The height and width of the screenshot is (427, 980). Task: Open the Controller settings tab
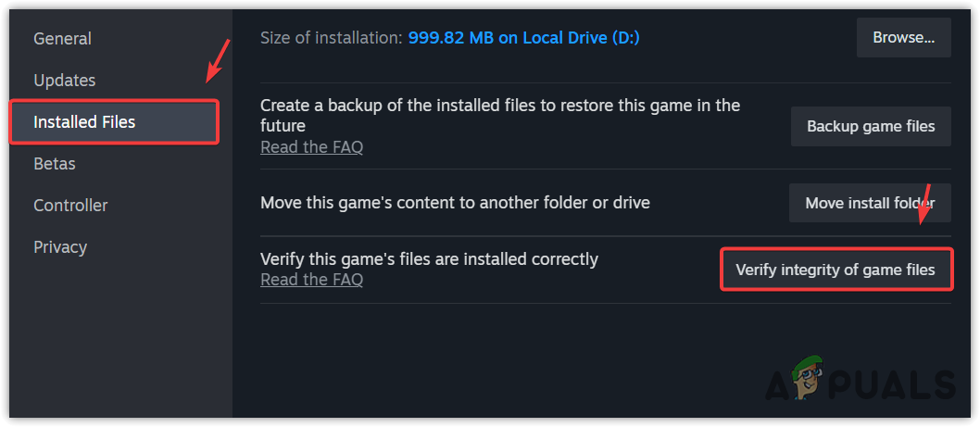70,206
